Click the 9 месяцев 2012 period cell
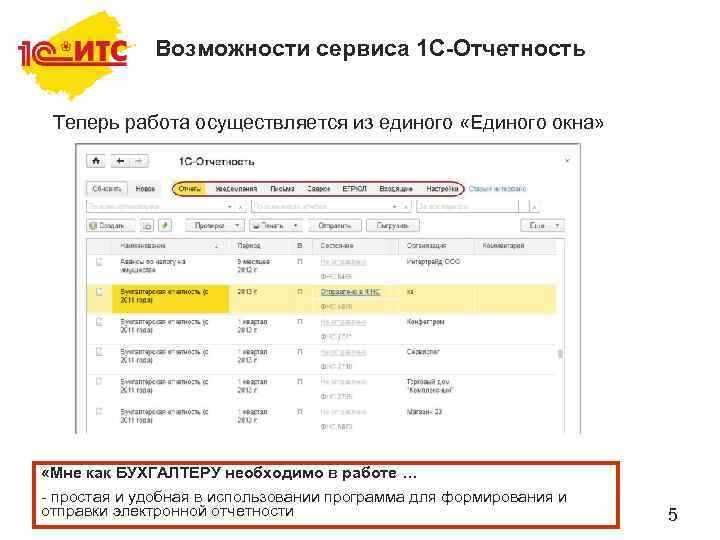 [x=254, y=266]
